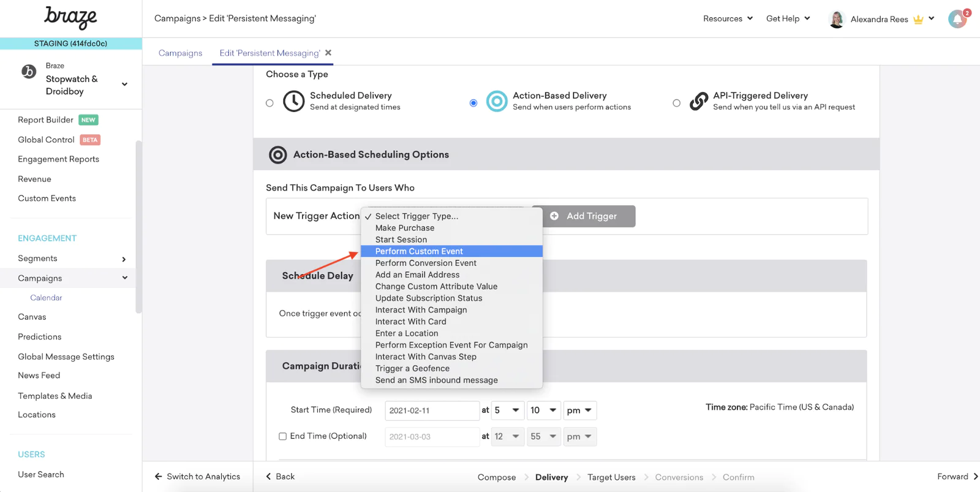Screen dimensions: 980x492
Task: Choose Update Subscription Status trigger
Action: [451, 298]
